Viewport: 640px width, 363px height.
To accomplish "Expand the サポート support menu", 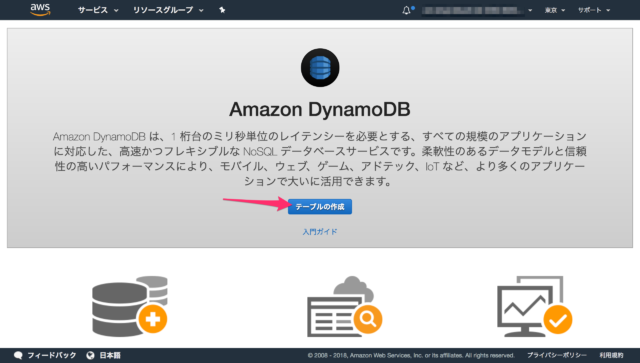I will coord(593,10).
